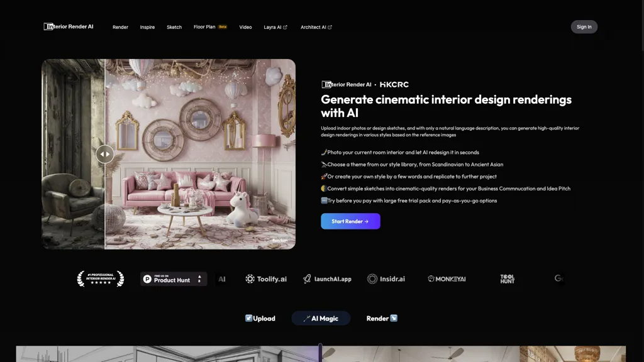This screenshot has width=644, height=362.
Task: Open the Layra AI external link
Action: click(275, 27)
